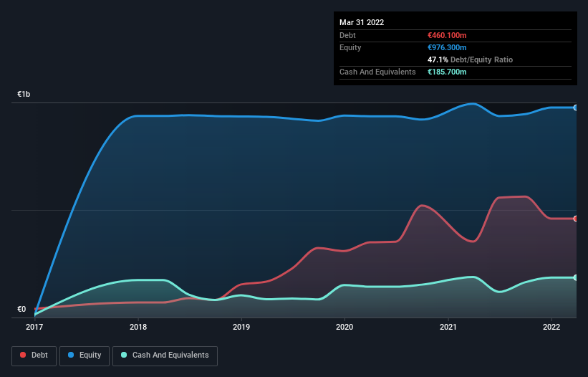Click the 2020 x-axis label
The image size is (588, 377).
tap(344, 327)
